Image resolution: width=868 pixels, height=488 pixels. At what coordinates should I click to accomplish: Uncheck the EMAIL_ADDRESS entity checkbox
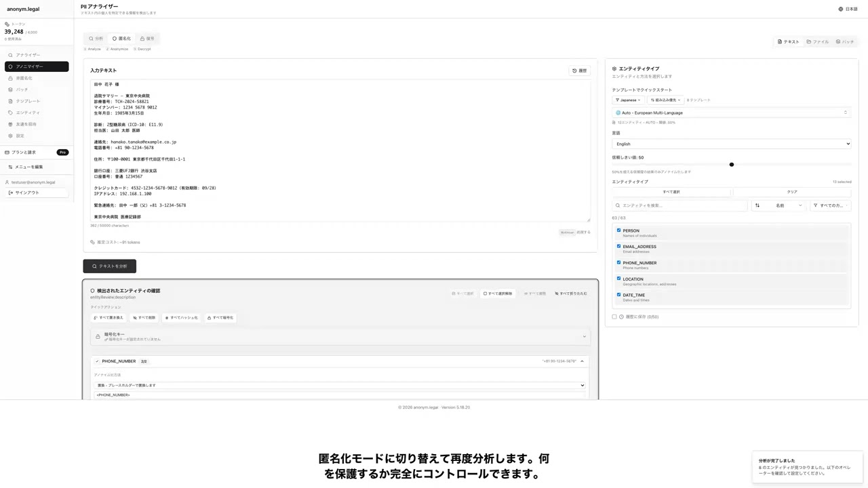pyautogui.click(x=618, y=247)
